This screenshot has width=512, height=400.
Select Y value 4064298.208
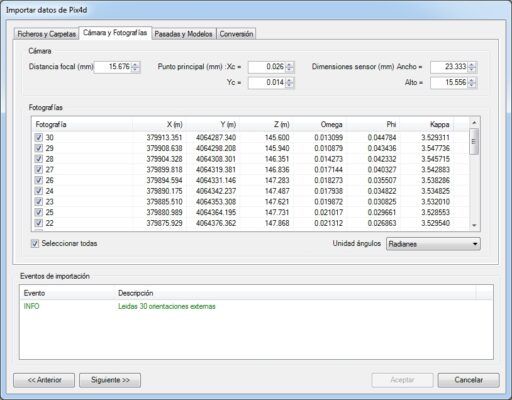[216, 148]
